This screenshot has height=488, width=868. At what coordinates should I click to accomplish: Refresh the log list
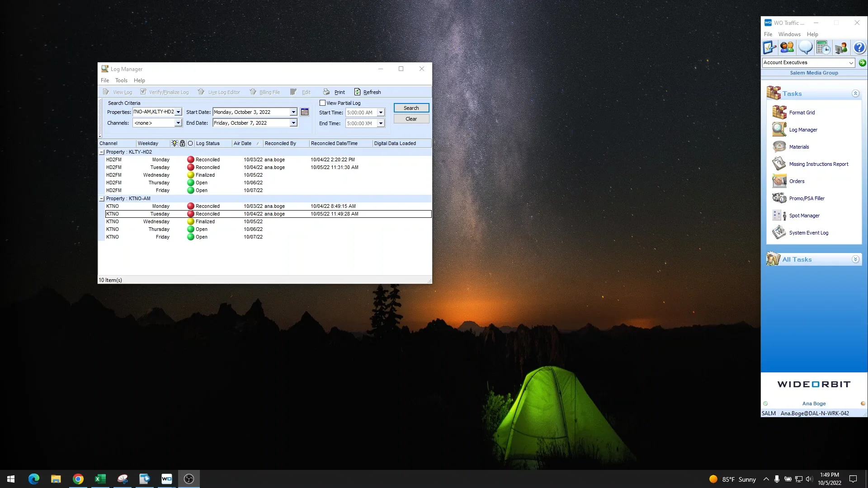pos(368,92)
